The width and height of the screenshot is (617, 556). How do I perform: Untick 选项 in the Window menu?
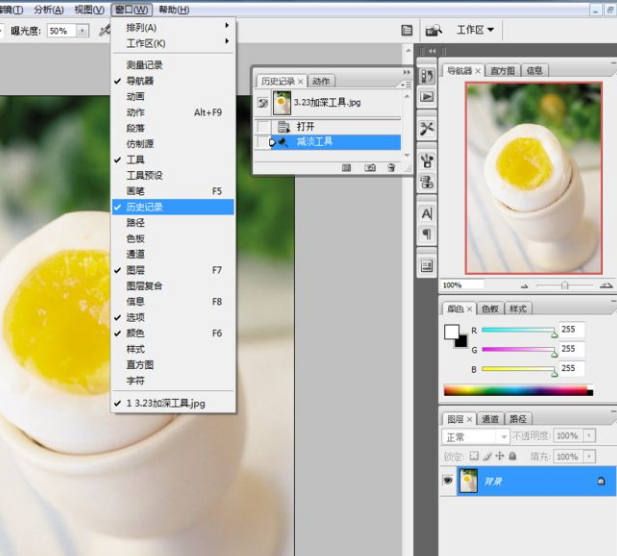pyautogui.click(x=173, y=317)
